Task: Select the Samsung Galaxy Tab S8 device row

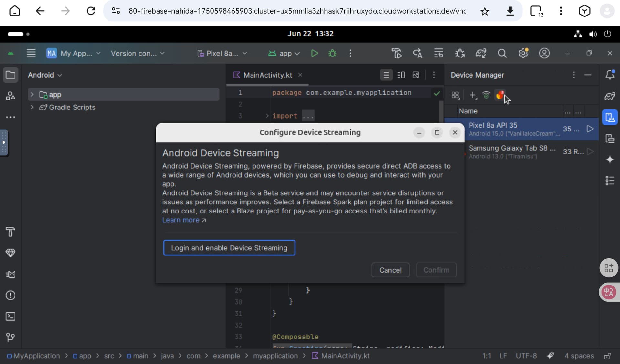Action: pos(512,151)
